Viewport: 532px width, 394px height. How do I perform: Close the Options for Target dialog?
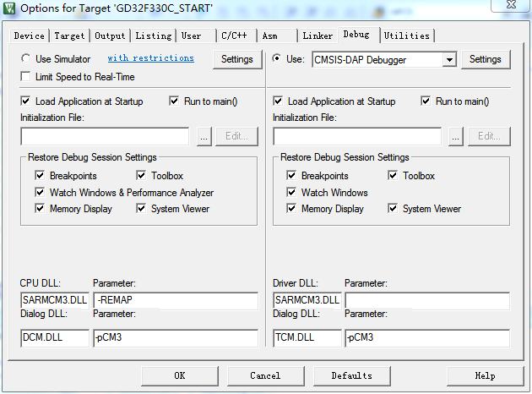511,5
